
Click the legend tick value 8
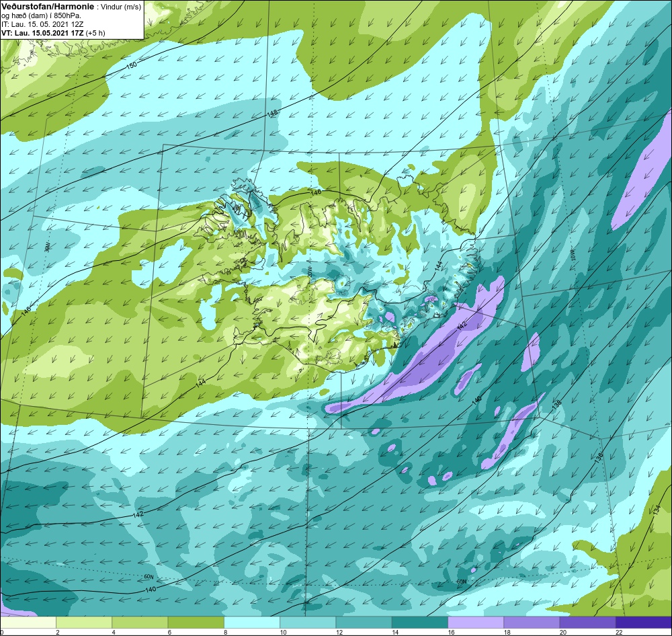(225, 632)
